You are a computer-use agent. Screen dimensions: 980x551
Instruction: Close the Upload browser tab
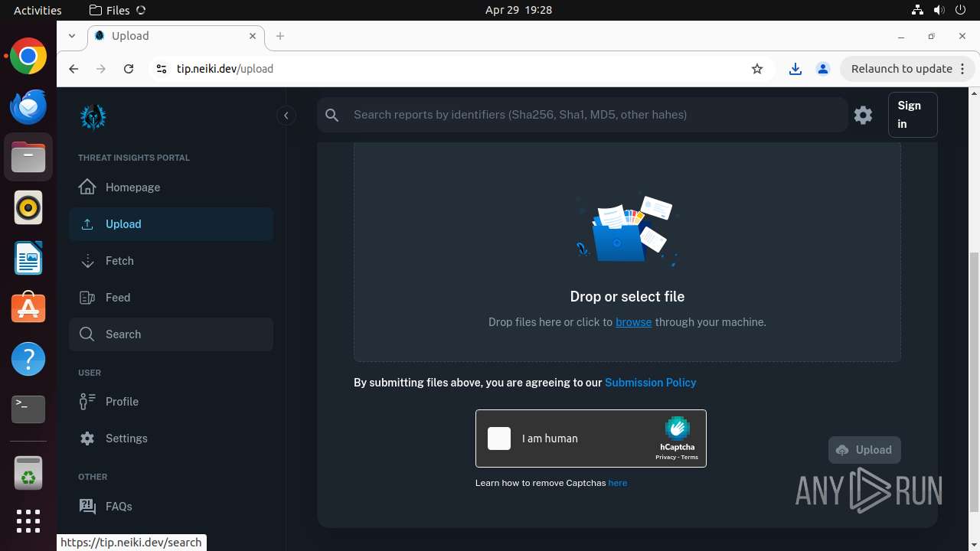pyautogui.click(x=253, y=36)
